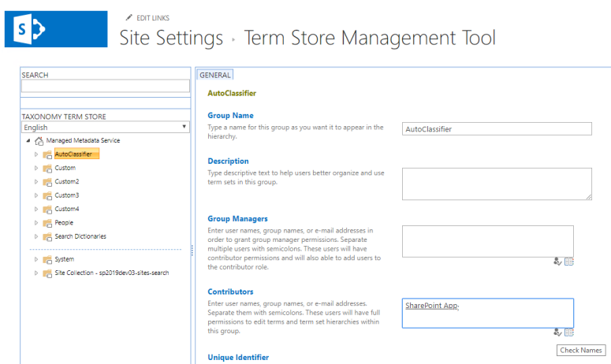Click the Check Names icon under Group Managers

(558, 262)
